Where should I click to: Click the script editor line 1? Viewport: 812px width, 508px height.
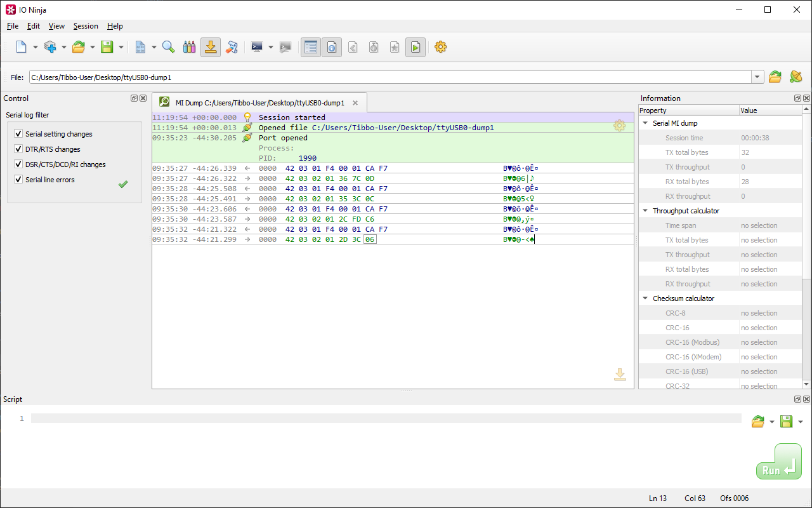pos(386,418)
